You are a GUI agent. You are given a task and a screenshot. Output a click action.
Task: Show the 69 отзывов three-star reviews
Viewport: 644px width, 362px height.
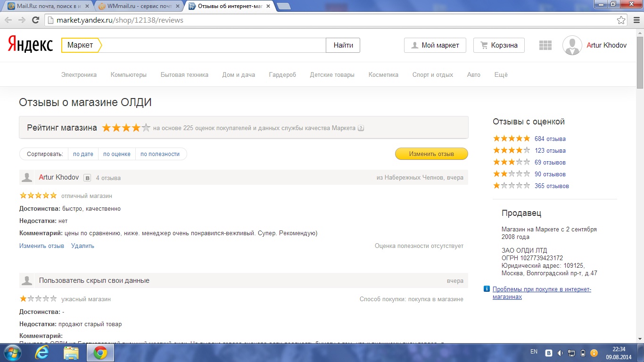550,162
